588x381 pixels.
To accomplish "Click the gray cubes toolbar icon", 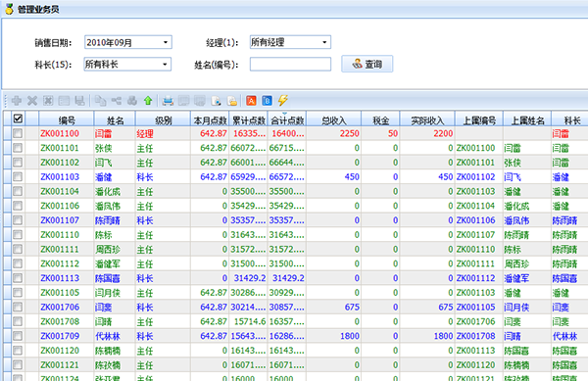I will coord(132,101).
